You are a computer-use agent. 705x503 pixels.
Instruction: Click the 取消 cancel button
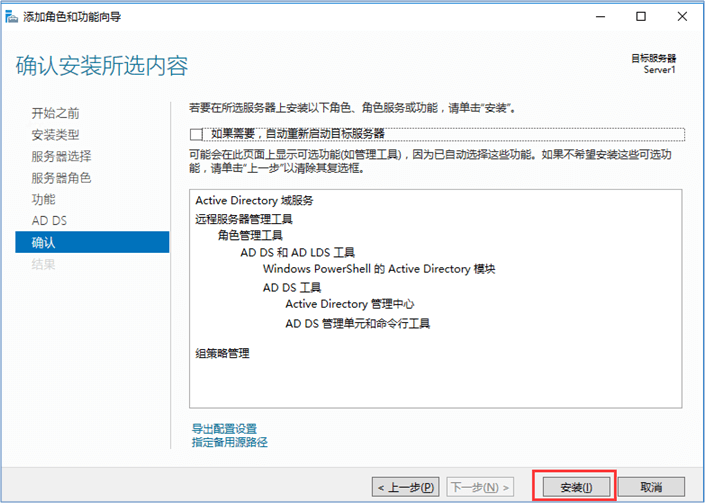[651, 487]
